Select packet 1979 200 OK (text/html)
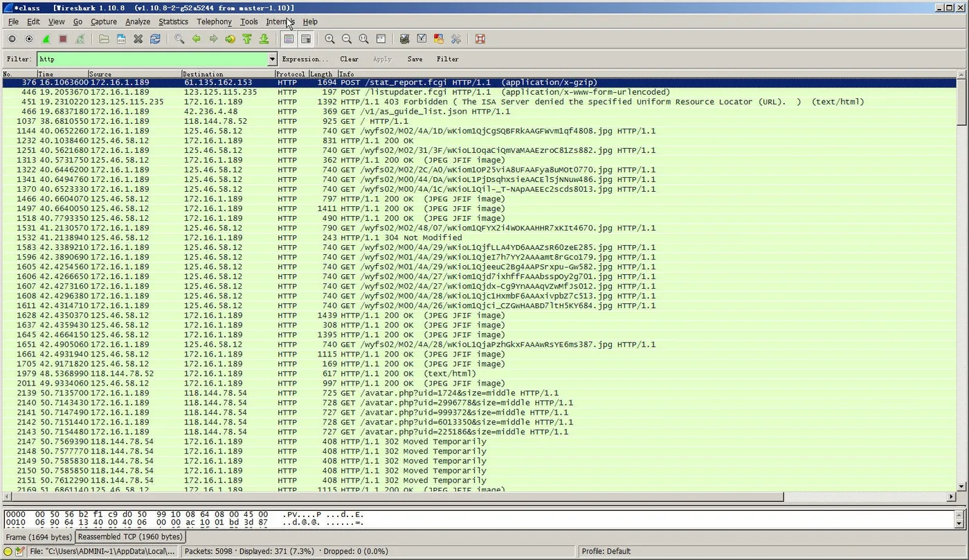 click(479, 374)
